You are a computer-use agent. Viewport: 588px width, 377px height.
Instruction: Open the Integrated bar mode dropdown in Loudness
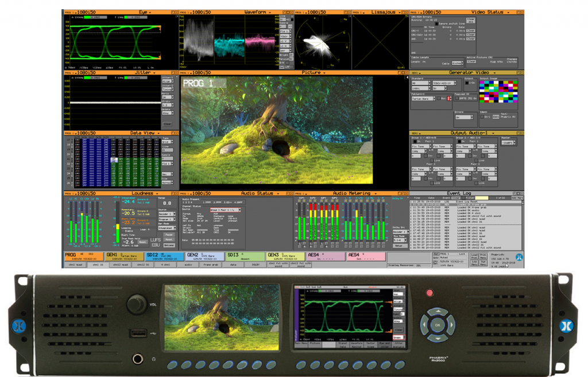click(168, 228)
